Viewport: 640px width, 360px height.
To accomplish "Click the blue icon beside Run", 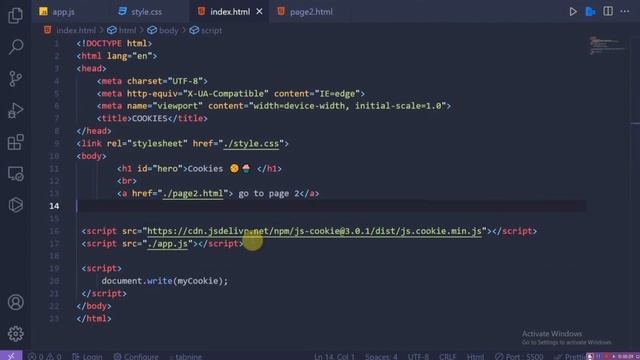I will click(x=590, y=11).
